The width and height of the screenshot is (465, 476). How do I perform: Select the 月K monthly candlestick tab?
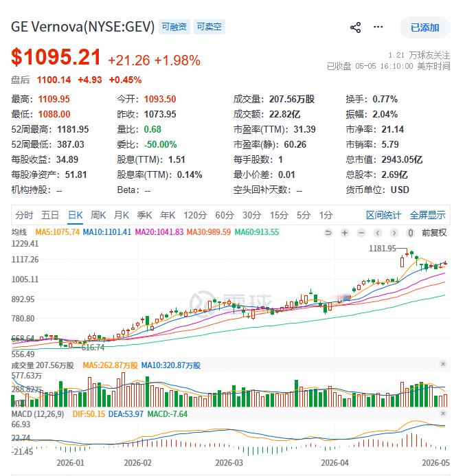[122, 215]
